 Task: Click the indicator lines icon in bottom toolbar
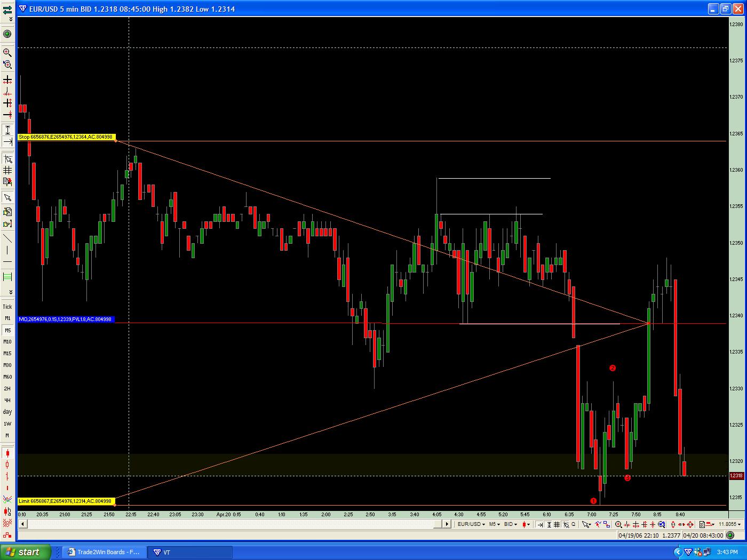[598, 524]
